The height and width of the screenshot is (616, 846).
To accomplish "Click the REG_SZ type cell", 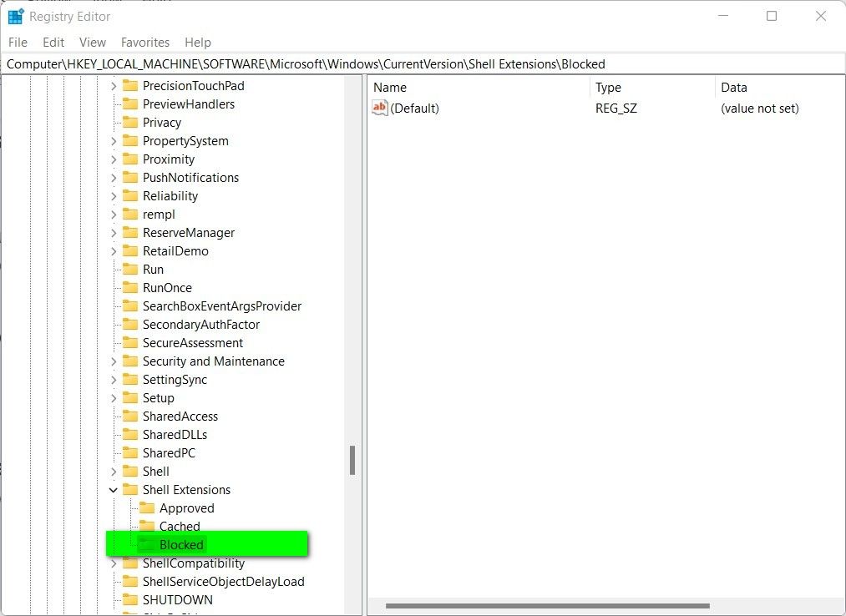I will 616,109.
